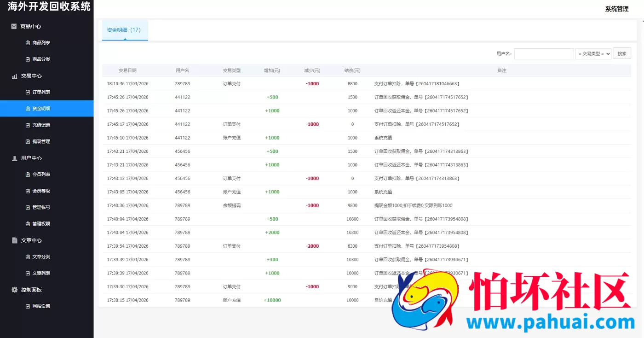The height and width of the screenshot is (338, 644).
Task: Click remark 提现金额1000,扣手续费0,实际到账1000
Action: click(413, 205)
